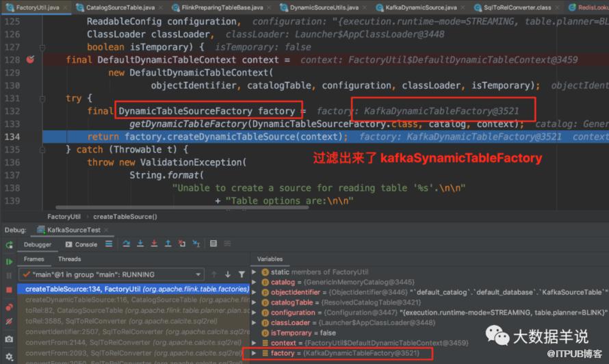Click createTableSource() in the breadcrumb

pos(125,217)
